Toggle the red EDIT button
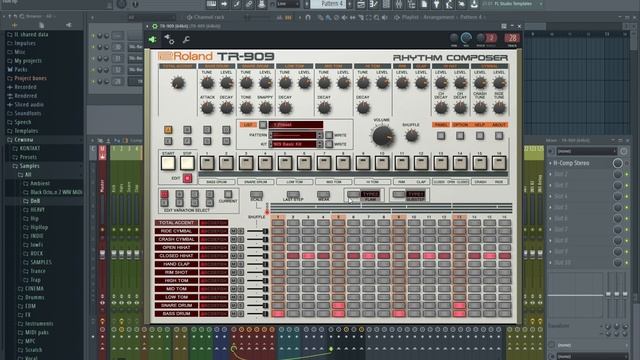This screenshot has height=360, width=640. [187, 178]
